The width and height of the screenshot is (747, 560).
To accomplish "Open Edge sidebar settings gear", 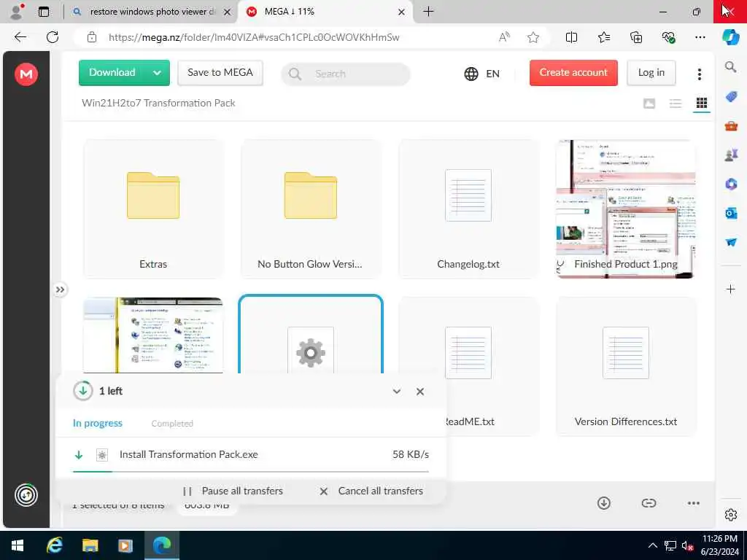I will pyautogui.click(x=731, y=515).
